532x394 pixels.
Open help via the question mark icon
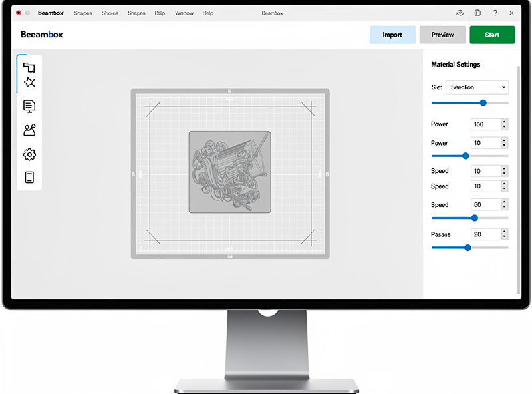(x=495, y=13)
